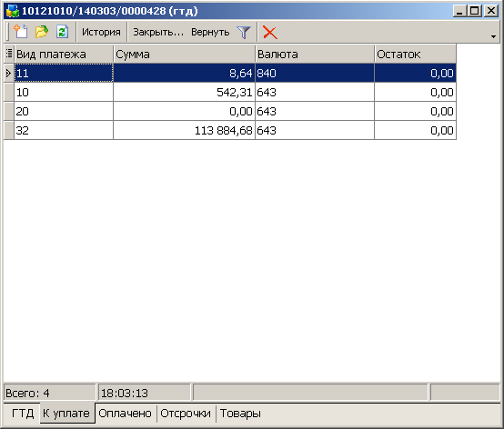This screenshot has width=504, height=429.
Task: Expand the toolbar overflow arrow
Action: click(x=493, y=37)
